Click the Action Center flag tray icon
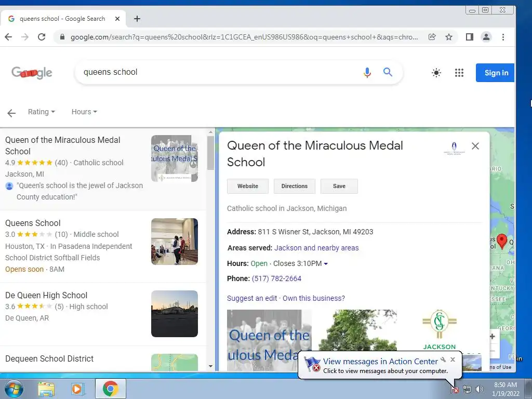 point(455,390)
